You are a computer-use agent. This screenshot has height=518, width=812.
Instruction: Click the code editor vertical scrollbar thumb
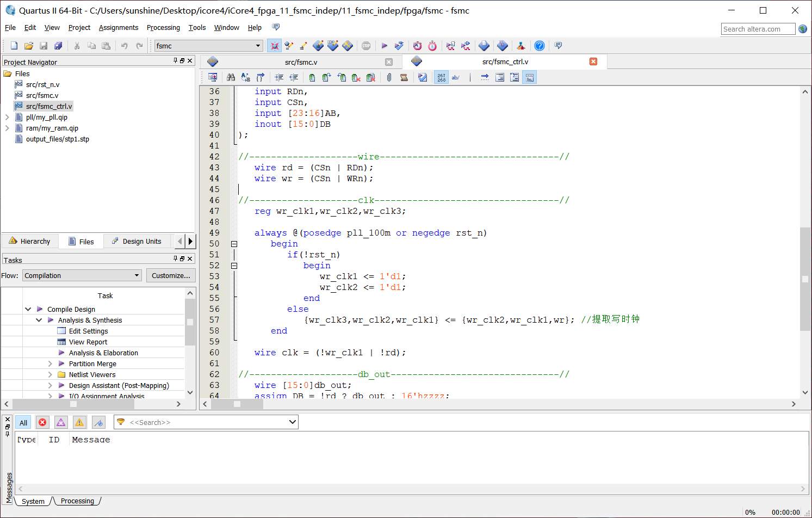pos(805,279)
